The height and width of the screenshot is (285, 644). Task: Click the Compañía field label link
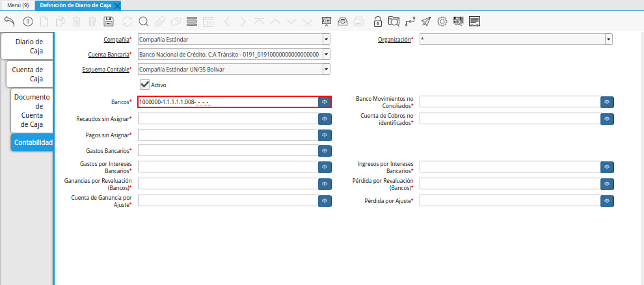pos(116,40)
